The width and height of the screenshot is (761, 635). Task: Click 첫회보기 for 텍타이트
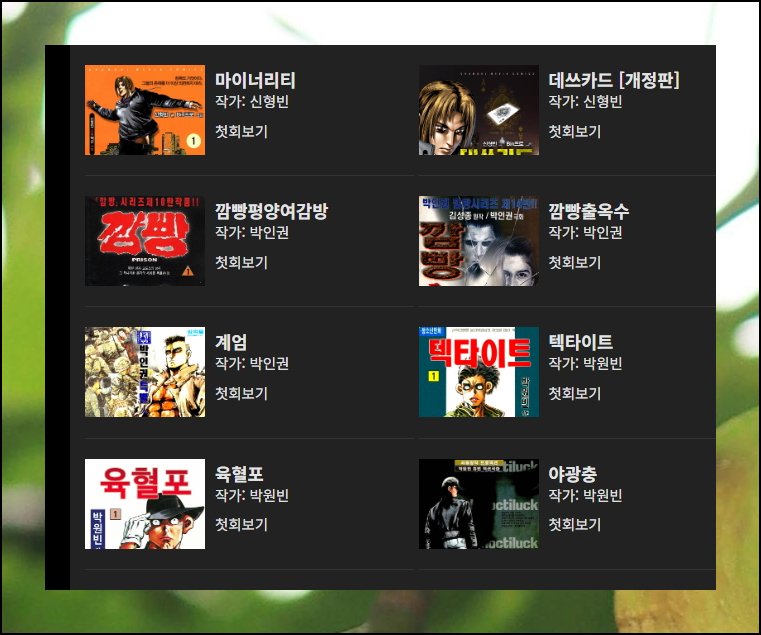[x=575, y=394]
